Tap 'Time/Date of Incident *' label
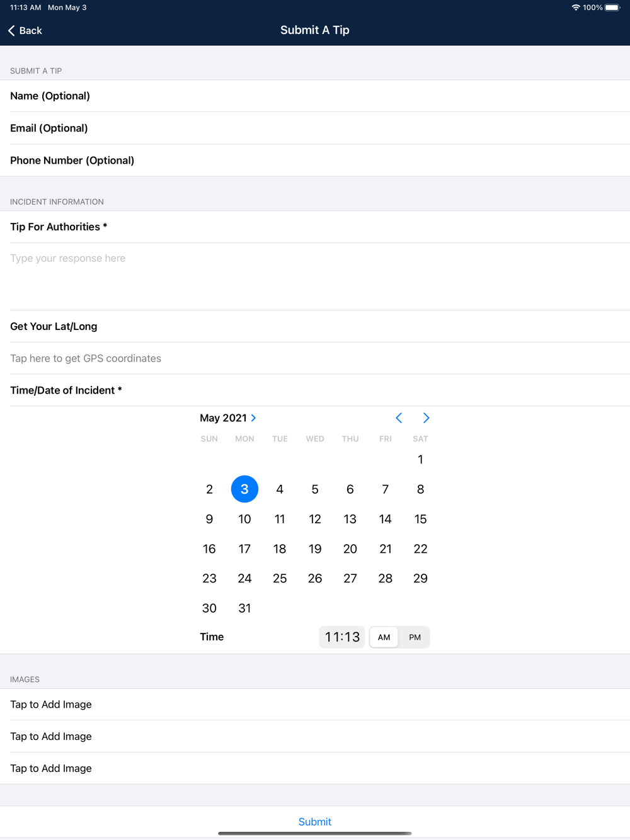The image size is (630, 840). (x=66, y=390)
